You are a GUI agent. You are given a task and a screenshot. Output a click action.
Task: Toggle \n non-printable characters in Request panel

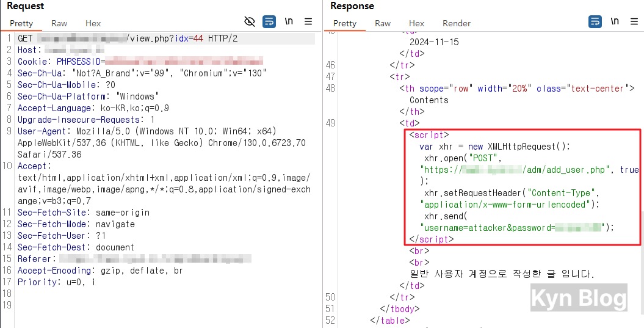pos(289,21)
